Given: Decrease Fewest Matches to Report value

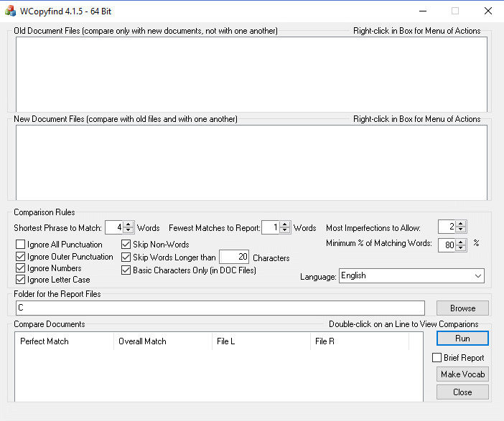Looking at the screenshot, I should coord(285,230).
